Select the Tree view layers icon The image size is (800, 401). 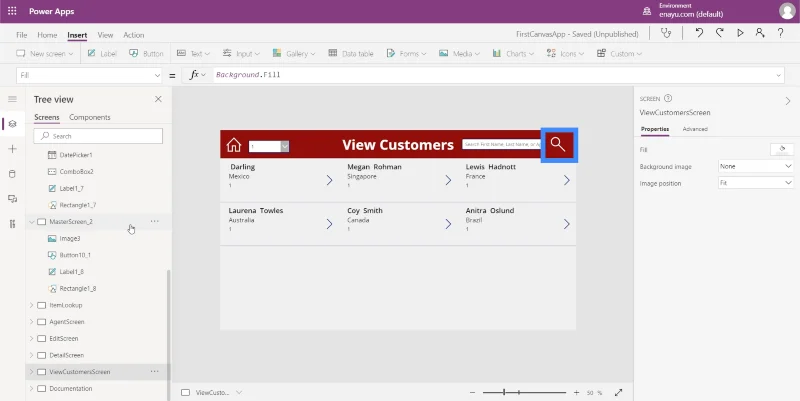(x=13, y=124)
